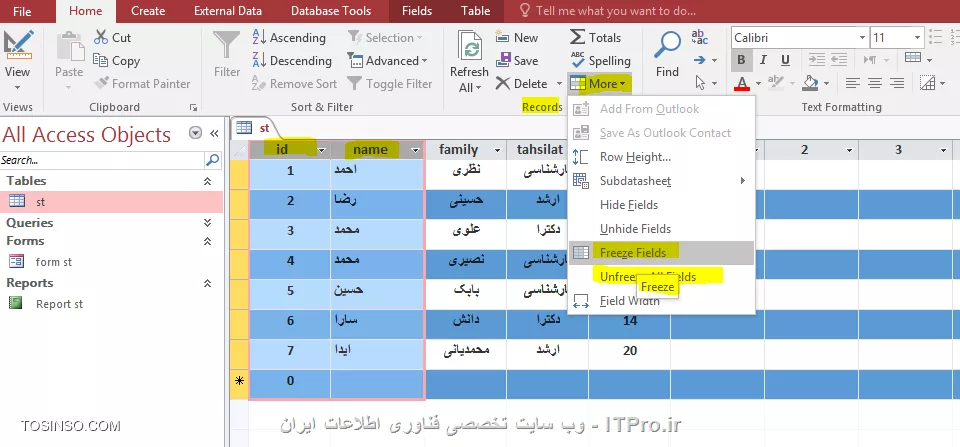Choose Hide Fields menu item
Image resolution: width=960 pixels, height=447 pixels.
pyautogui.click(x=661, y=205)
